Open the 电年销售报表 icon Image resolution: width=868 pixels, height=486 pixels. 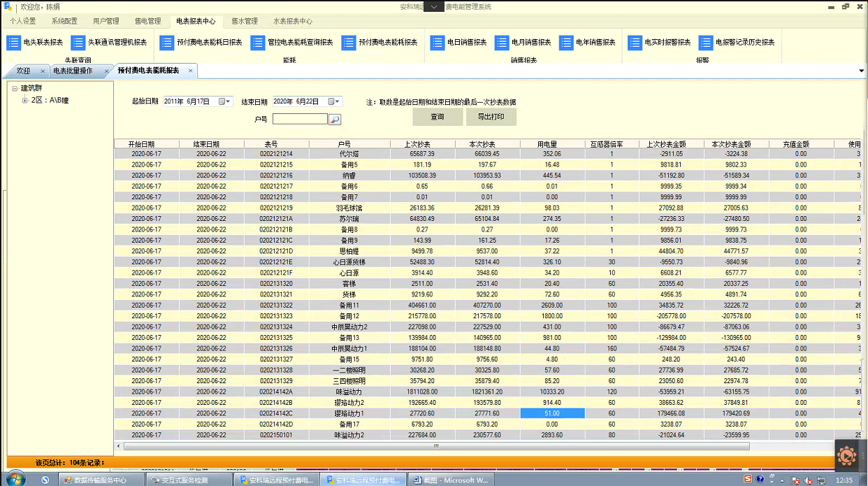(566, 43)
